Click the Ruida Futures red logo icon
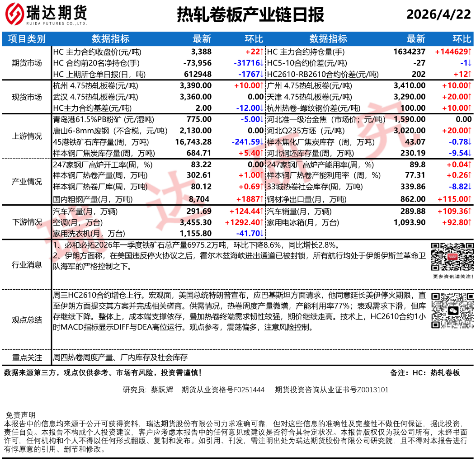This screenshot has height=461, width=476. [14, 14]
